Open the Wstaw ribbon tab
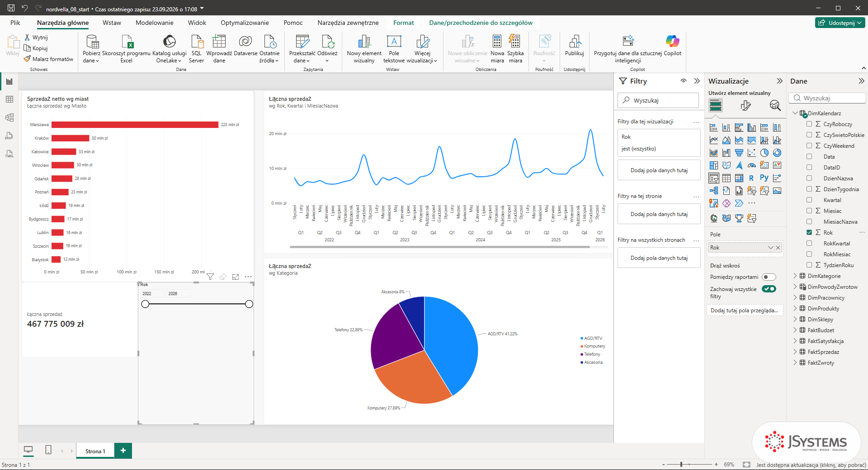 click(112, 23)
